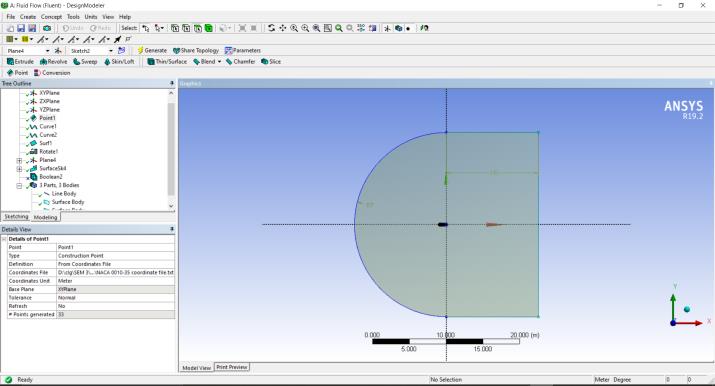Image resolution: width=715 pixels, height=386 pixels.
Task: Expand the Plane4 tree node
Action: coord(19,160)
